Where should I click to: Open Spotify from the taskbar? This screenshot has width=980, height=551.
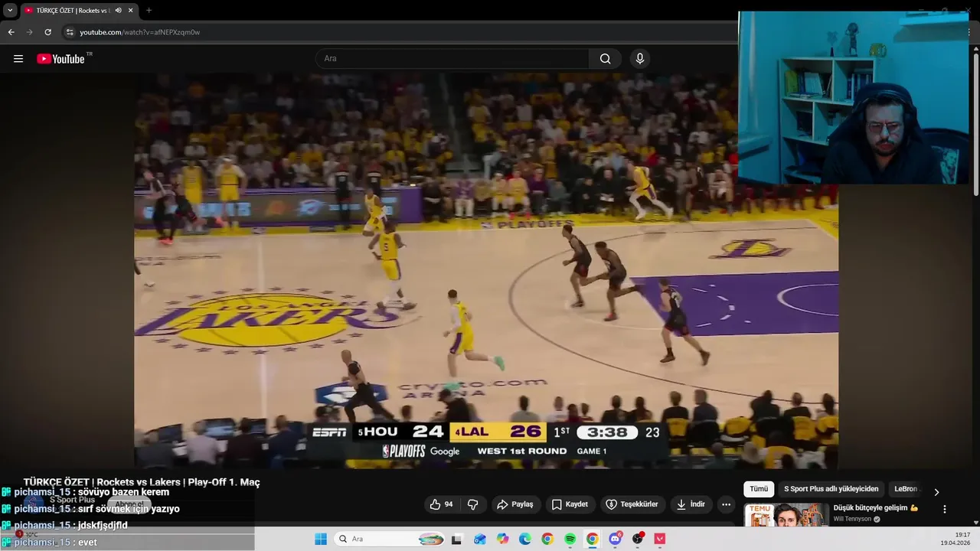tap(570, 539)
